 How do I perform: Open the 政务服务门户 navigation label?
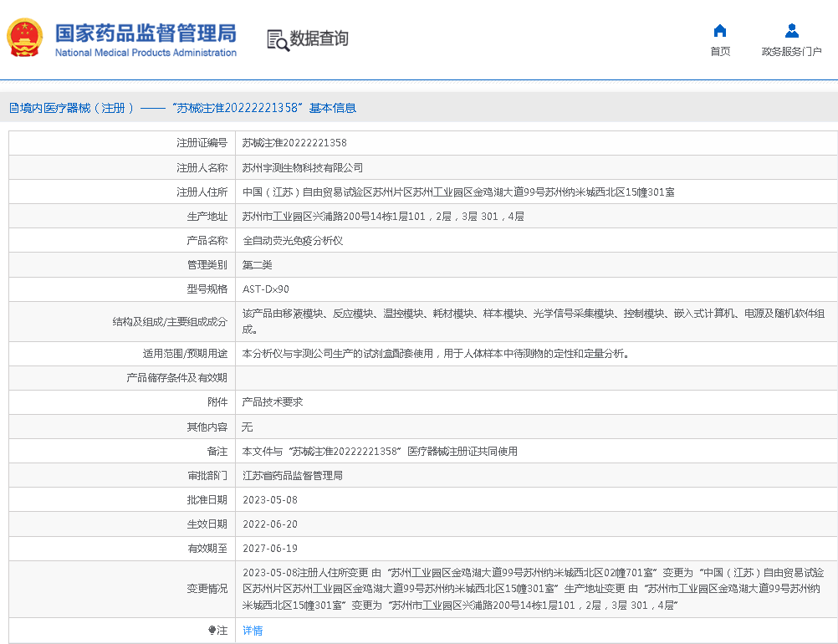pyautogui.click(x=791, y=52)
